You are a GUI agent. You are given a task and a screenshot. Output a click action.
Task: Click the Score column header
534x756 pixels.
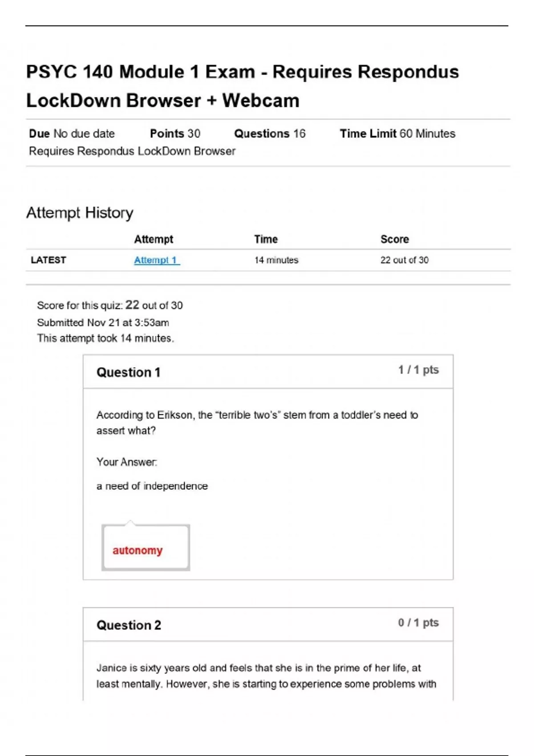click(394, 239)
